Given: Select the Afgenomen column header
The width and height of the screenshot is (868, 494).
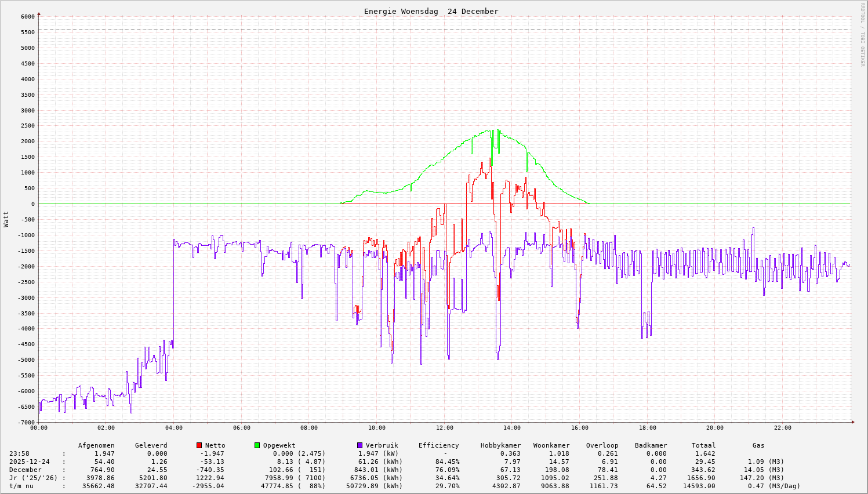Looking at the screenshot, I should [96, 445].
